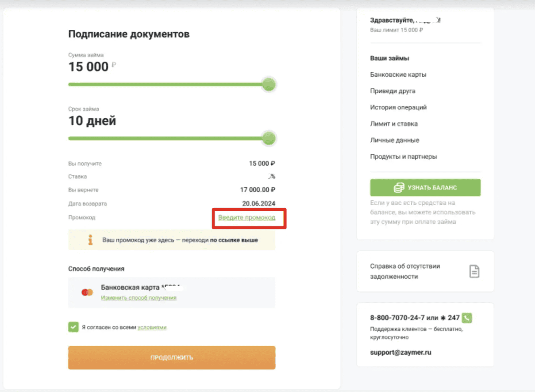Click the loan amount slider handle

click(269, 84)
